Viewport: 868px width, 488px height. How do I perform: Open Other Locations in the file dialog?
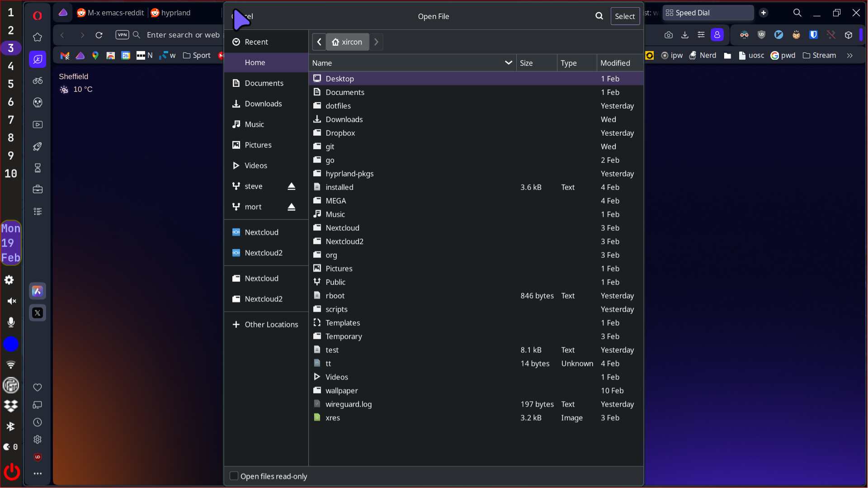pyautogui.click(x=271, y=324)
